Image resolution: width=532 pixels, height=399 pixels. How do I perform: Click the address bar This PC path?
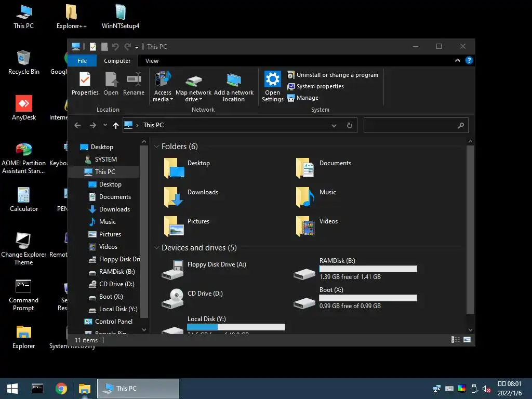[x=153, y=125]
